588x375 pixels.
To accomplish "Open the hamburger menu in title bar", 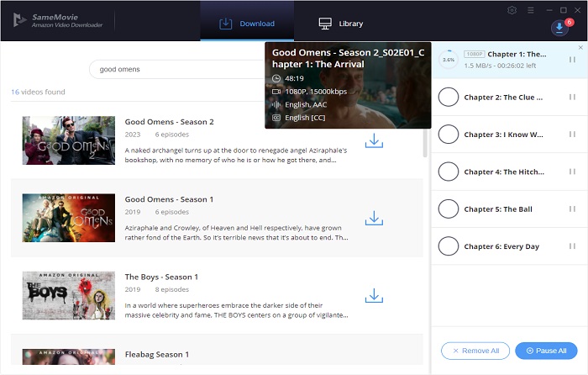I will (x=532, y=10).
